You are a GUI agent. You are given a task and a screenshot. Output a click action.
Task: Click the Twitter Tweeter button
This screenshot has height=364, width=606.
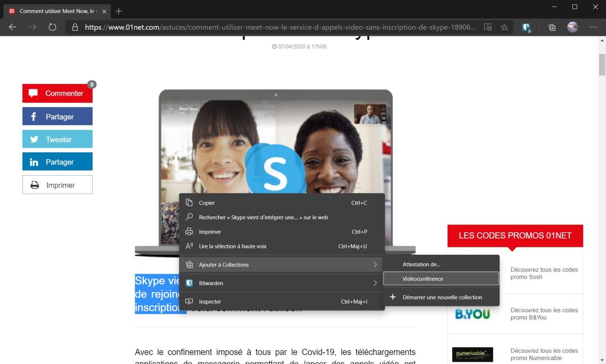(x=58, y=139)
